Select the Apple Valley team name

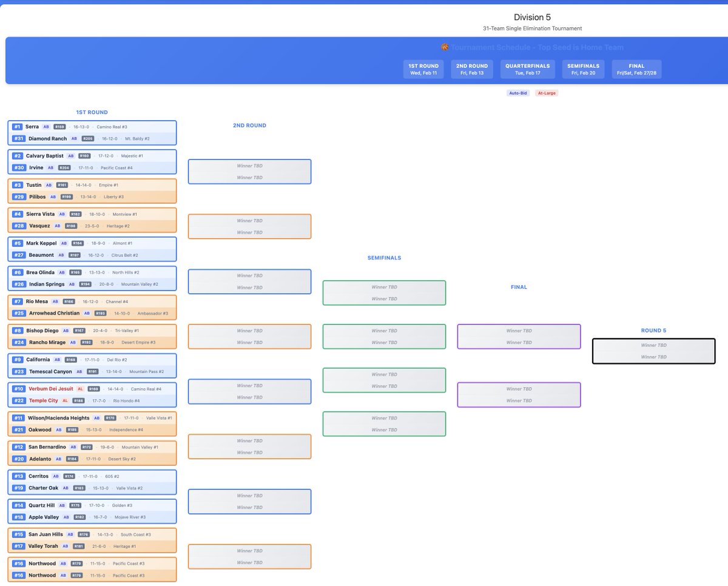coord(44,517)
